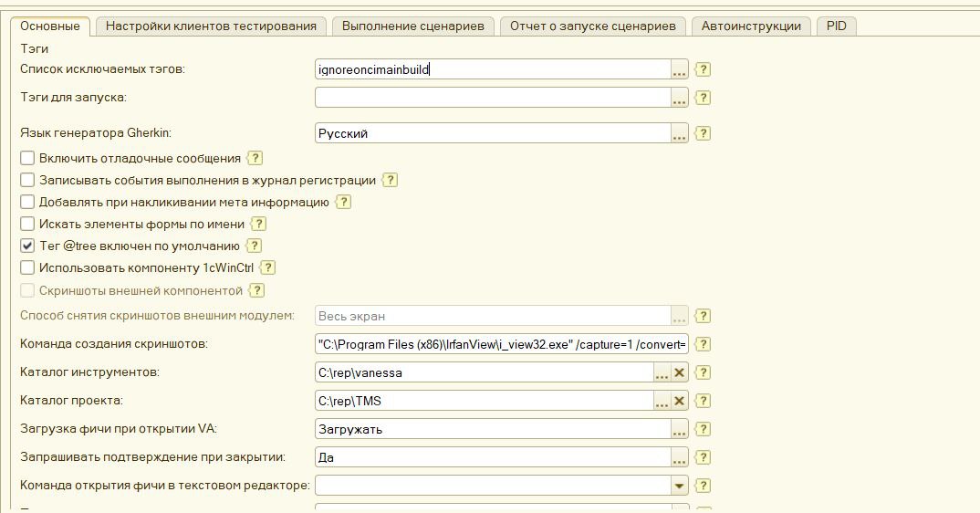Image resolution: width=980 pixels, height=513 pixels.
Task: Open Настройки клиентов тестирования tab
Action: (211, 26)
